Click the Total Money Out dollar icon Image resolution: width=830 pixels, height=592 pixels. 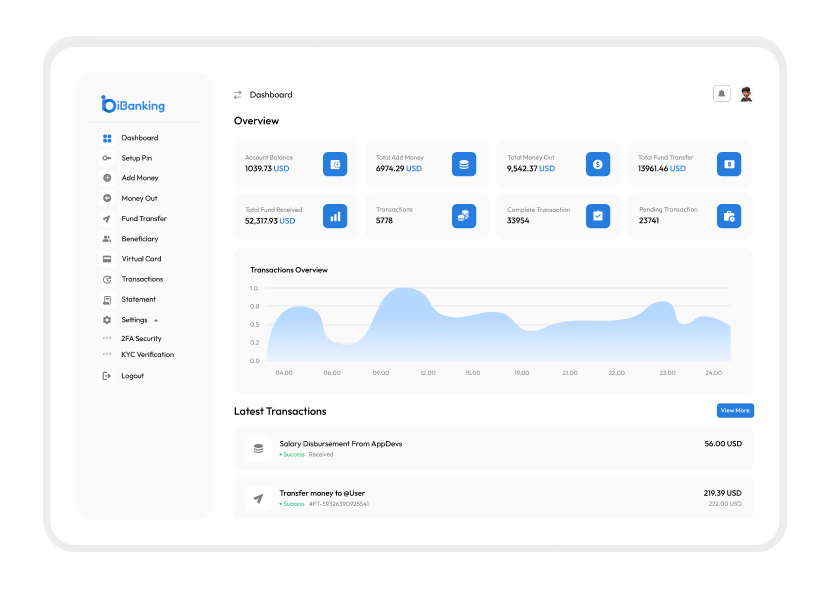[x=598, y=164]
